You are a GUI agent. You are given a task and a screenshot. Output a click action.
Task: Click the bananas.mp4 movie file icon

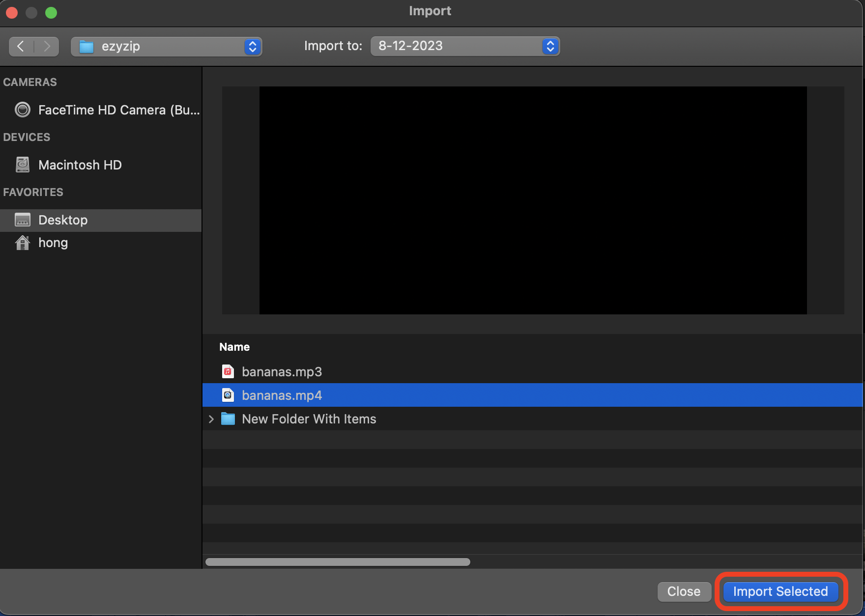[228, 395]
